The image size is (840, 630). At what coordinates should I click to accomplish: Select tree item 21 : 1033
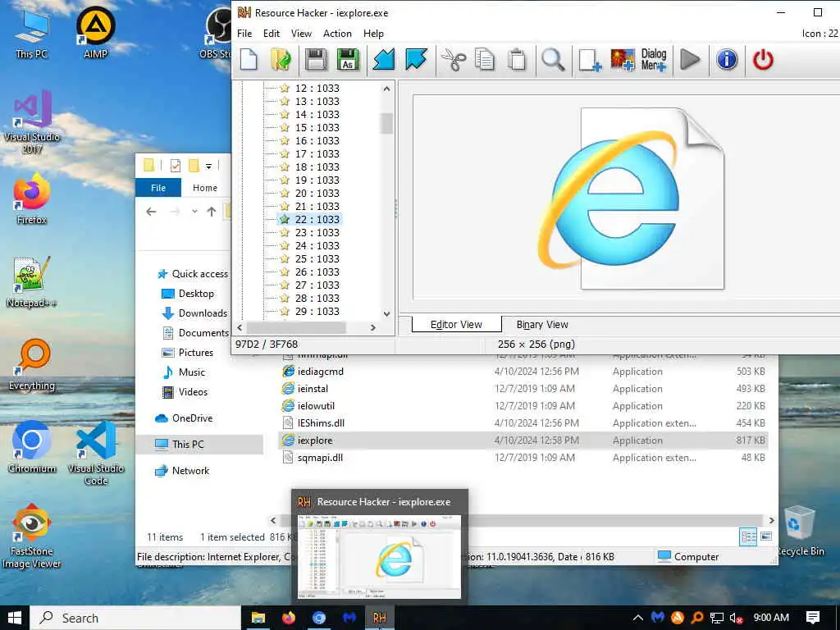[x=317, y=206]
